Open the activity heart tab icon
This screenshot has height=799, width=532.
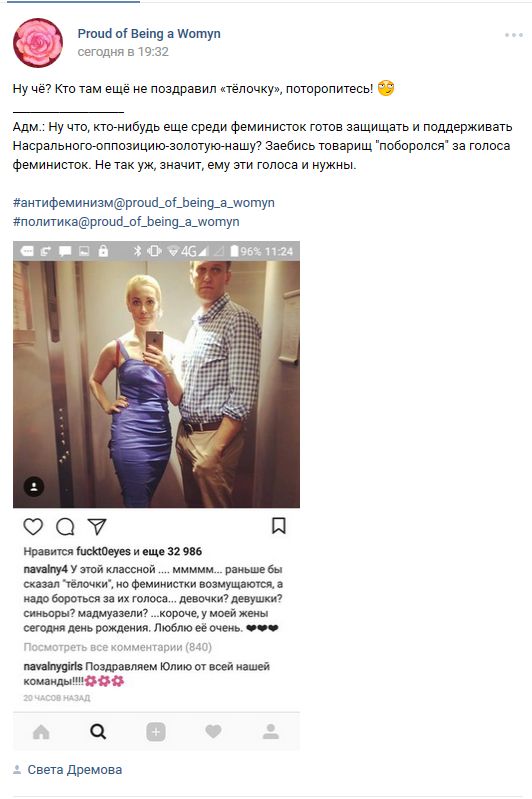(213, 732)
